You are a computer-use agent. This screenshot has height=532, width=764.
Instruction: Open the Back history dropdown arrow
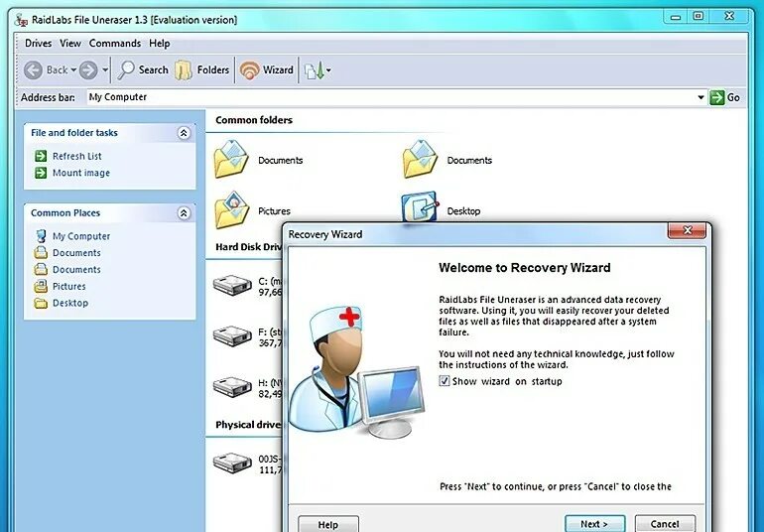coord(73,70)
